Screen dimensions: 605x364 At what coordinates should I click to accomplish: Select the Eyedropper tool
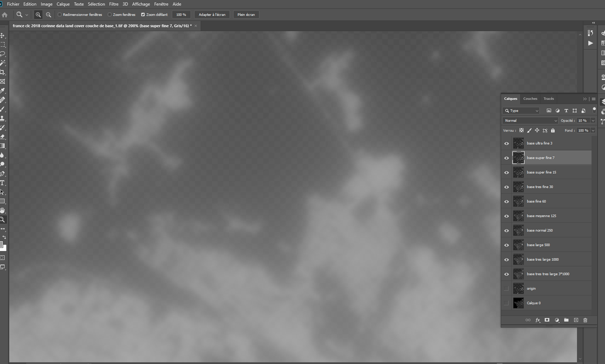point(2,91)
